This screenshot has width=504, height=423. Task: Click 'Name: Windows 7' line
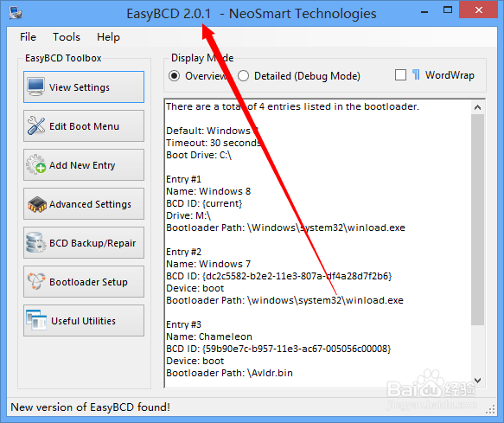[x=208, y=264]
